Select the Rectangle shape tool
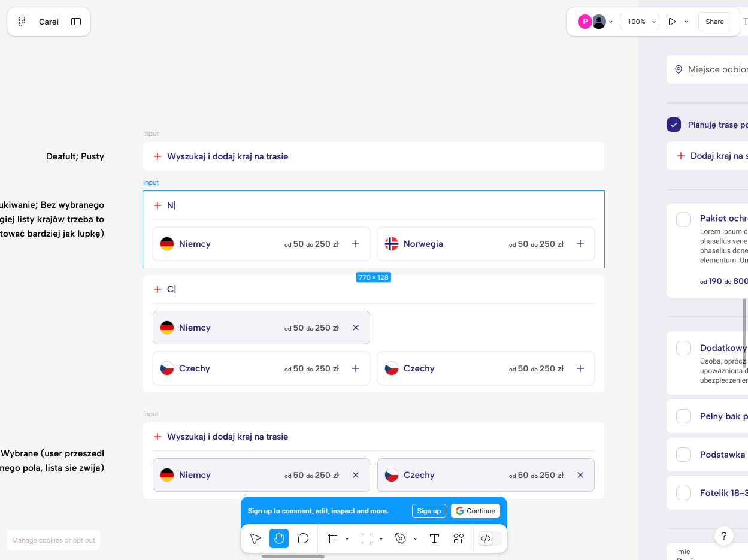 pos(367,538)
